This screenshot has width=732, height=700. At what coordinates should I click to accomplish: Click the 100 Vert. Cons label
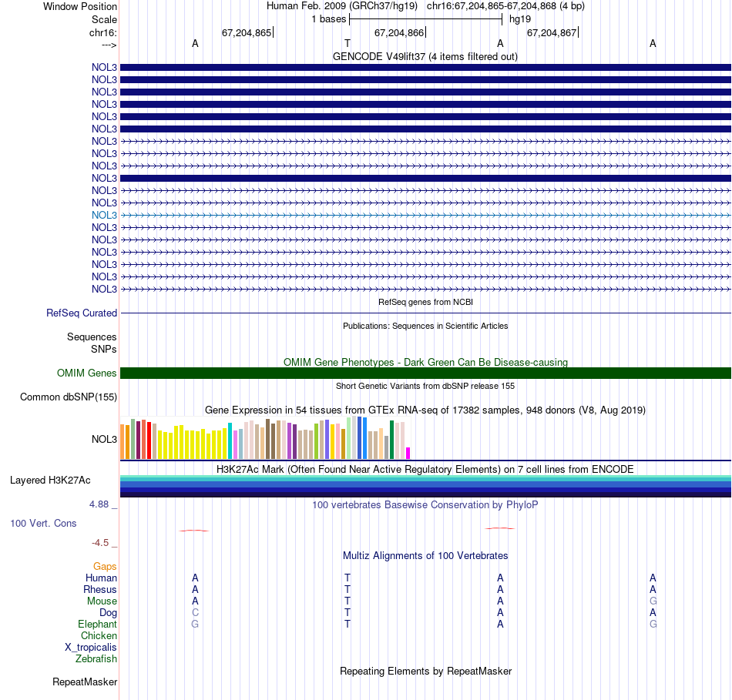pos(43,524)
